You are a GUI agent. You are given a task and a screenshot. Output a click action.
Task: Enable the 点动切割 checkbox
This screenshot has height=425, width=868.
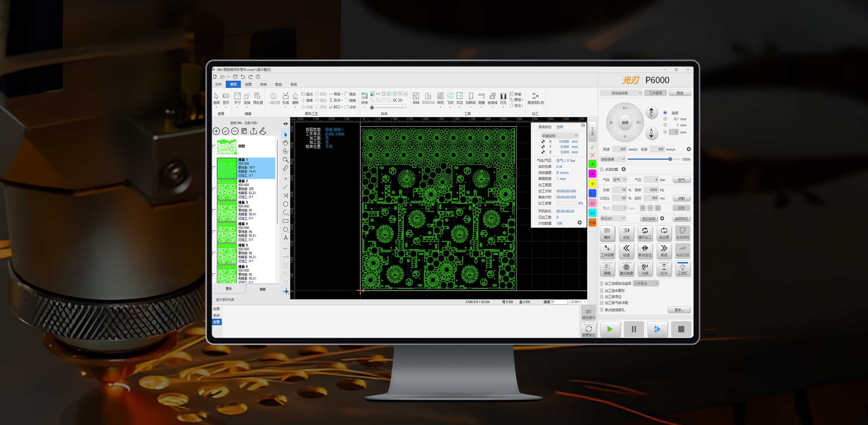(x=602, y=169)
